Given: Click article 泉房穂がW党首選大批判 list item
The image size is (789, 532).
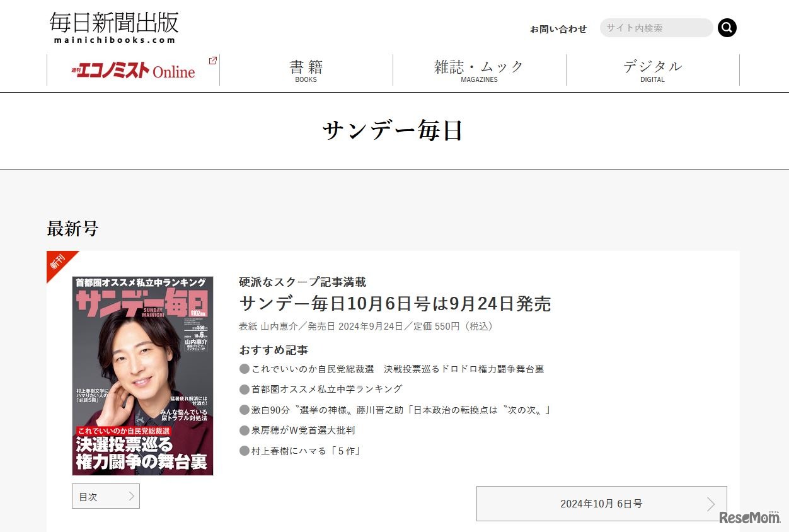Looking at the screenshot, I should [x=297, y=431].
